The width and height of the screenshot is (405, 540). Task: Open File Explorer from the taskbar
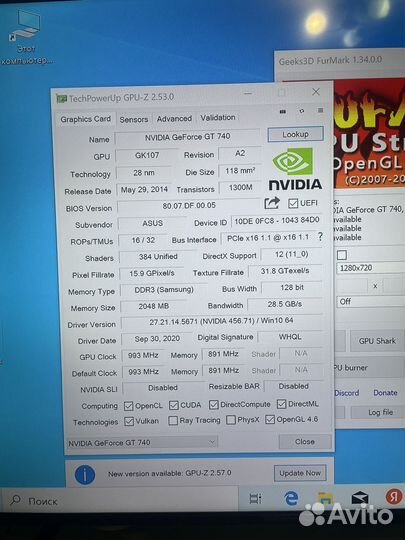coord(325,498)
